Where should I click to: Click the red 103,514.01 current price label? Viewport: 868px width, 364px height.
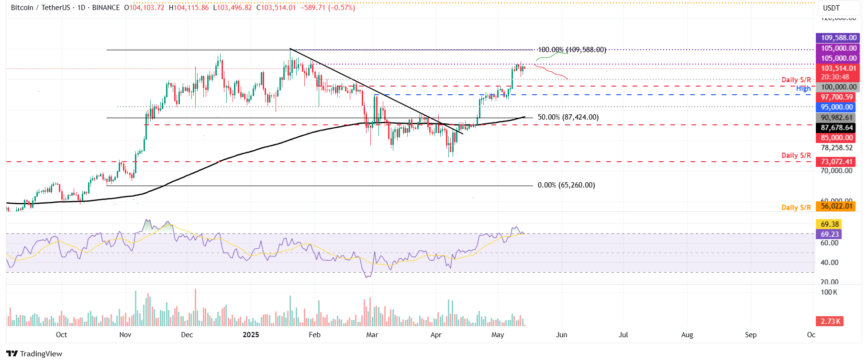[838, 68]
